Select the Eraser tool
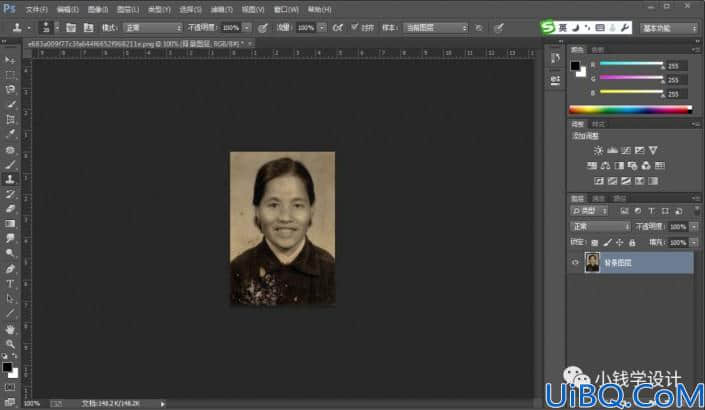 click(10, 209)
